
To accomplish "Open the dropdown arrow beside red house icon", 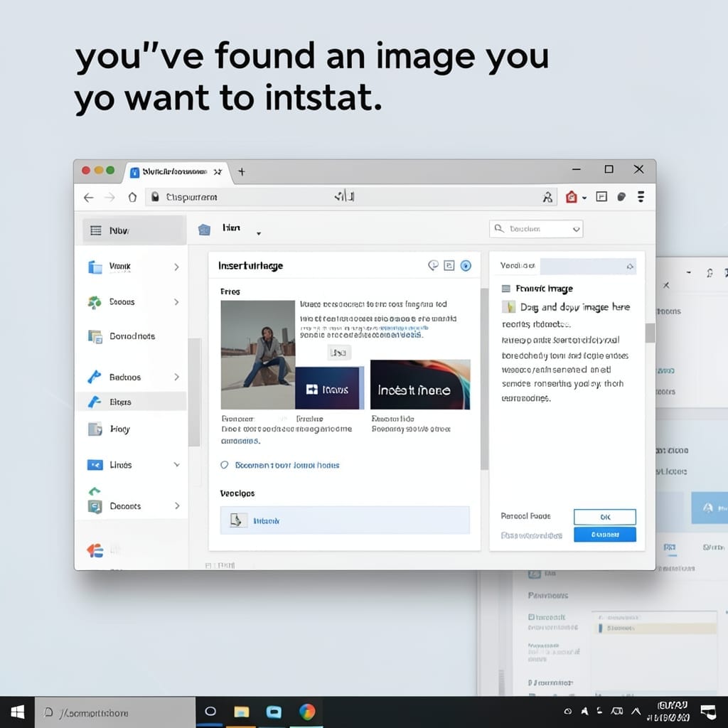I will [584, 198].
